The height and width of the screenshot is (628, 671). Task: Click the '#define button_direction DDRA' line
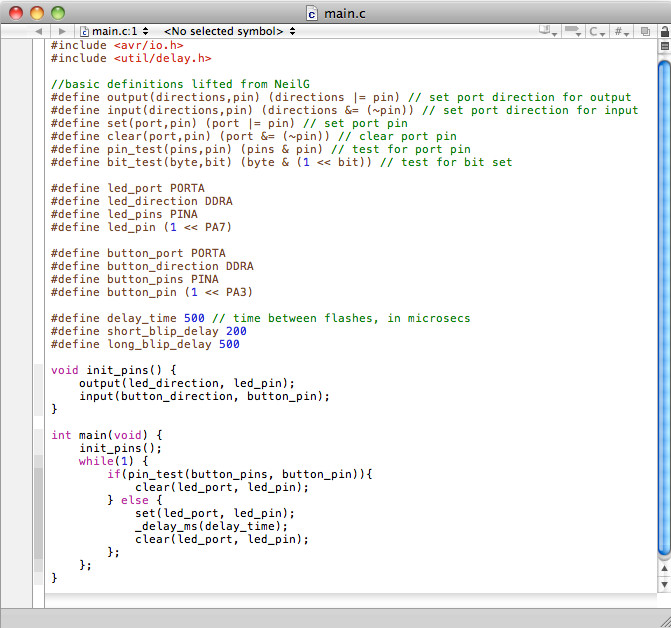pos(152,266)
